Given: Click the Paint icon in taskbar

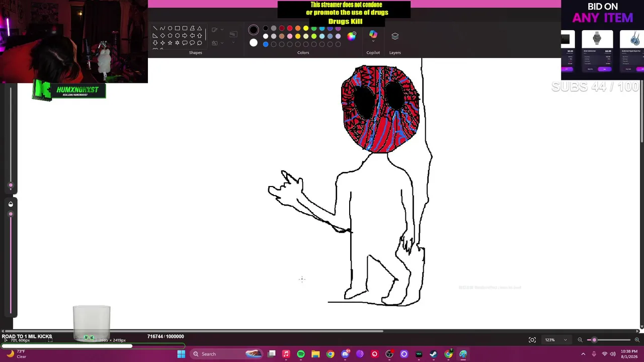Looking at the screenshot, I should [463, 354].
